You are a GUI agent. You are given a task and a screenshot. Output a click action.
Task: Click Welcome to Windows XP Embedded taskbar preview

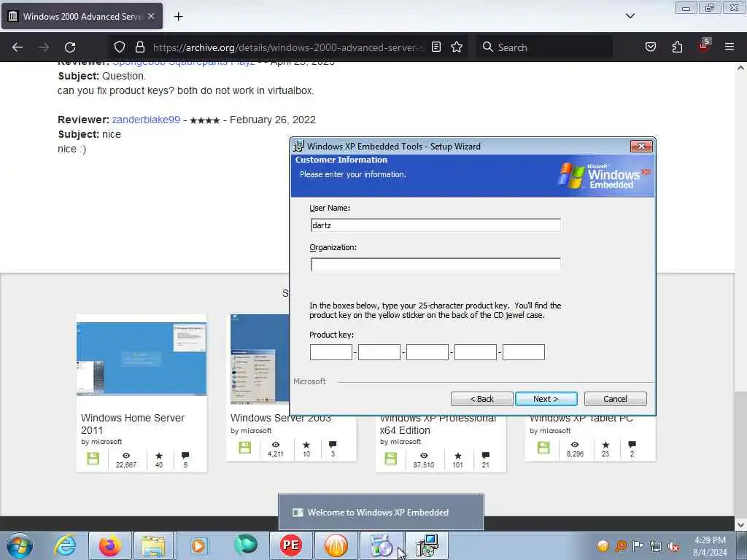[x=381, y=512]
